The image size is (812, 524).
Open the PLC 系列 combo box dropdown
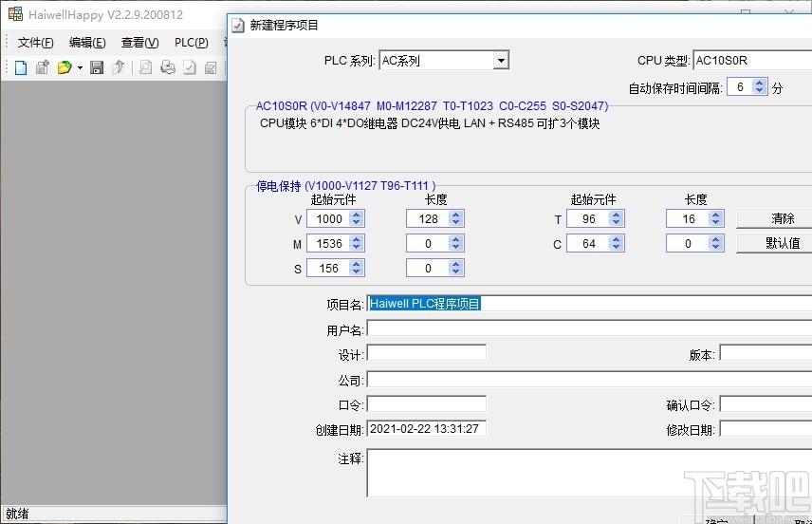(x=501, y=61)
